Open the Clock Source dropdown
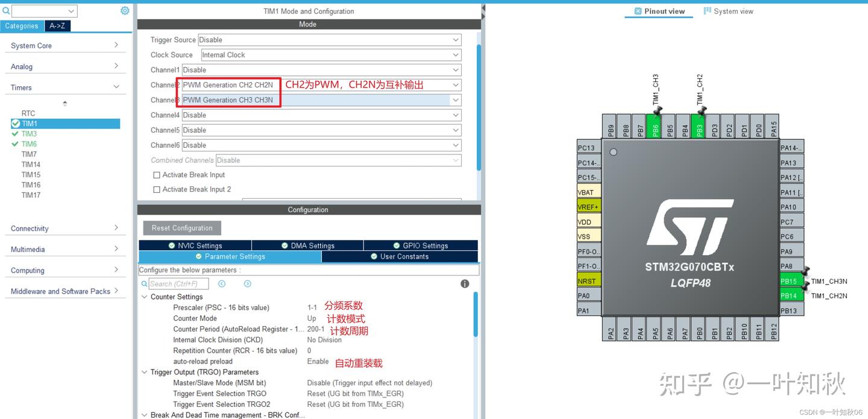Screen dimensions: 868x419 point(329,54)
